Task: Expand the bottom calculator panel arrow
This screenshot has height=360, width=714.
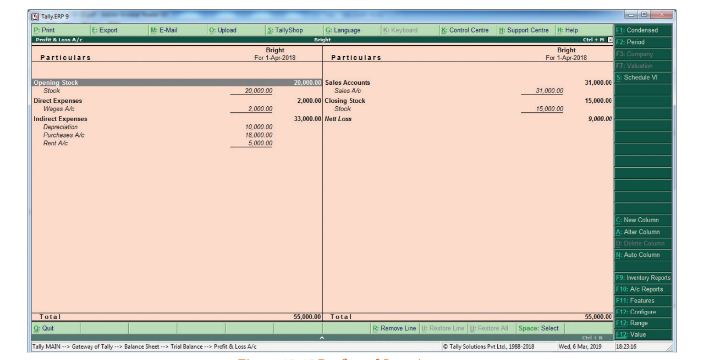Action: point(322,338)
